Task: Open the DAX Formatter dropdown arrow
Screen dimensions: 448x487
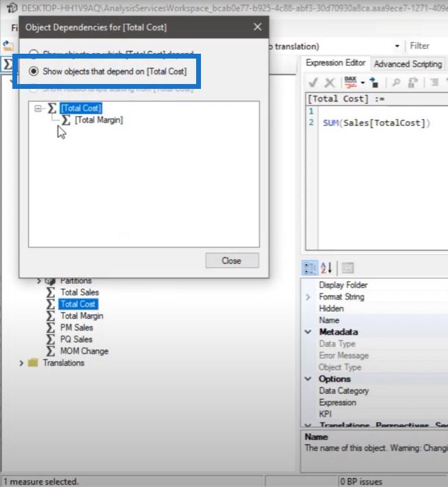Action: coord(363,83)
